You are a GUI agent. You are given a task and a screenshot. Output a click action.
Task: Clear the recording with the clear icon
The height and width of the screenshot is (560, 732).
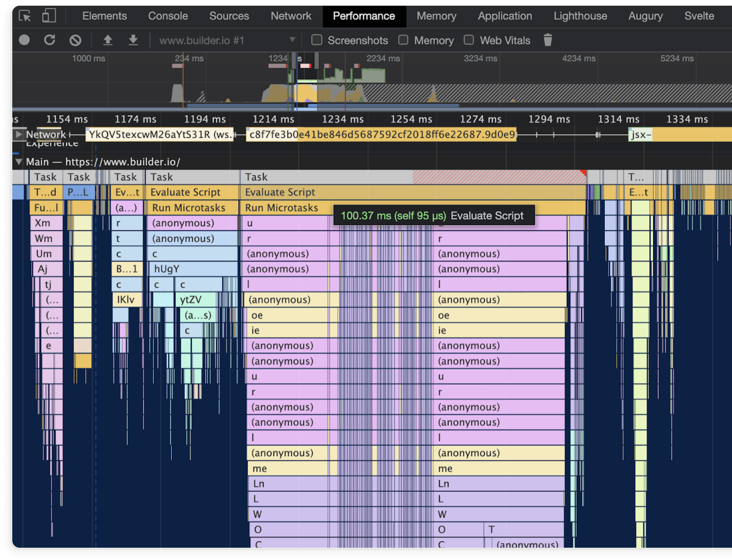pyautogui.click(x=75, y=40)
